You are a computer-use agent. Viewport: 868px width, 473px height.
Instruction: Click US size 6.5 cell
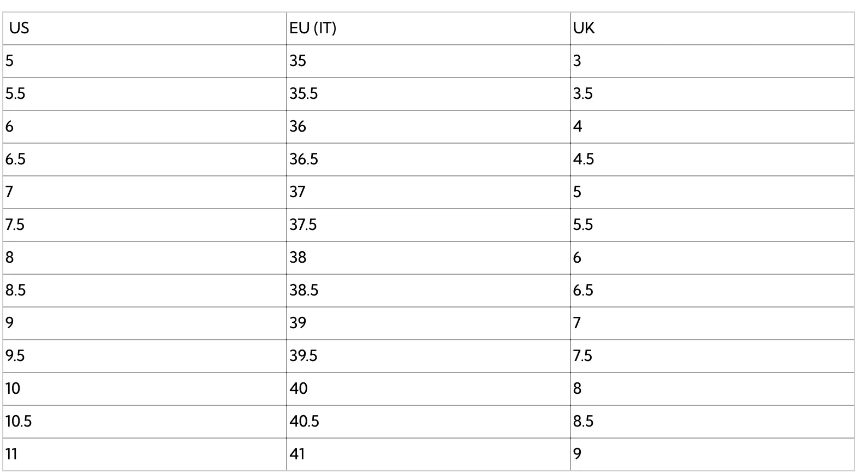pyautogui.click(x=145, y=159)
